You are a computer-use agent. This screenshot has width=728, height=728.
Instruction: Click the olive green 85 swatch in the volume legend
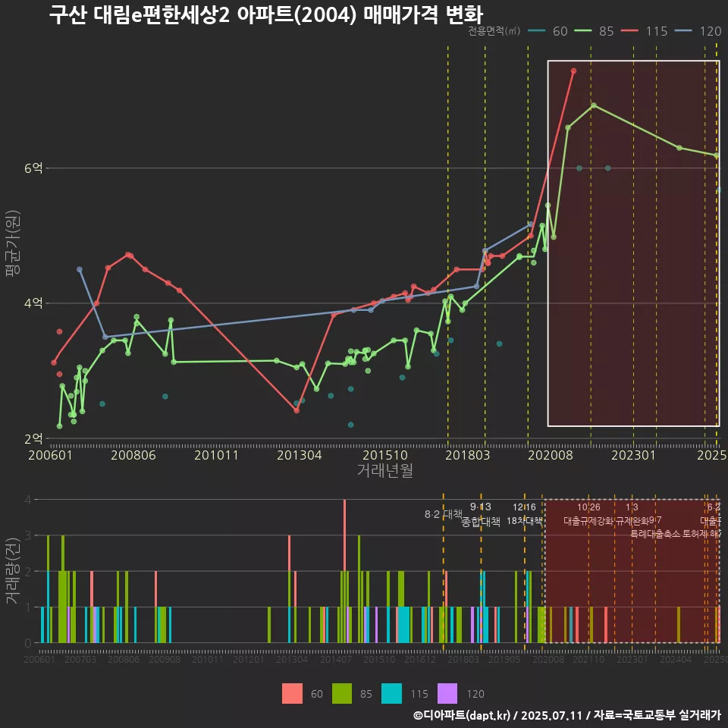point(342,694)
